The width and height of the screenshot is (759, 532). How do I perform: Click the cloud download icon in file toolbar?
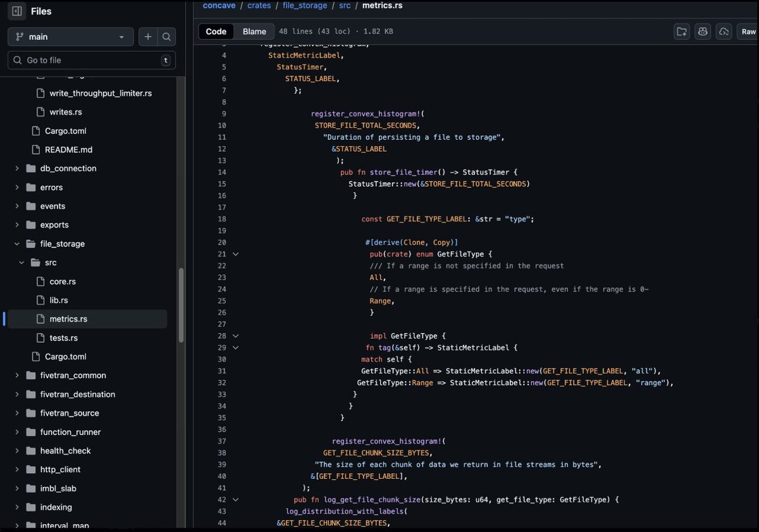tap(724, 32)
